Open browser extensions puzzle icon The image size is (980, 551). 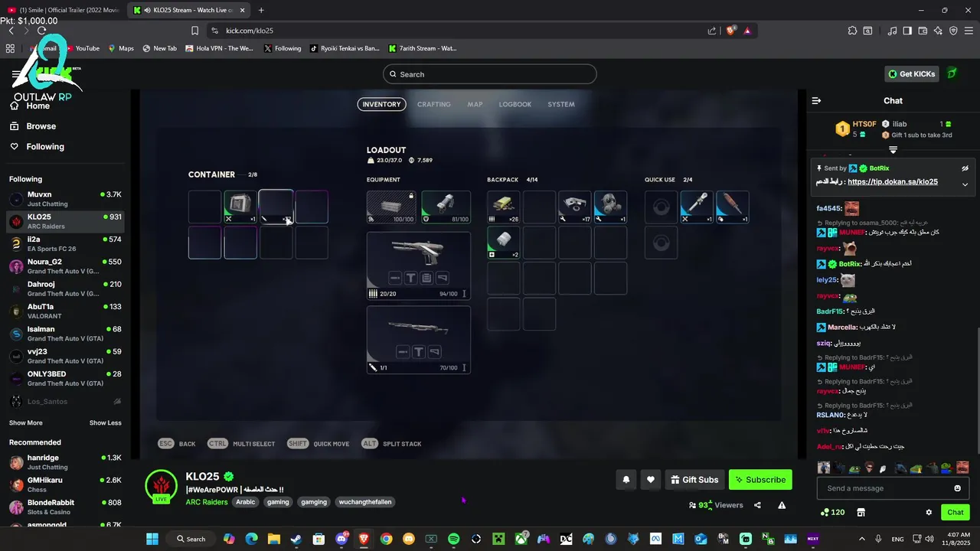click(852, 31)
